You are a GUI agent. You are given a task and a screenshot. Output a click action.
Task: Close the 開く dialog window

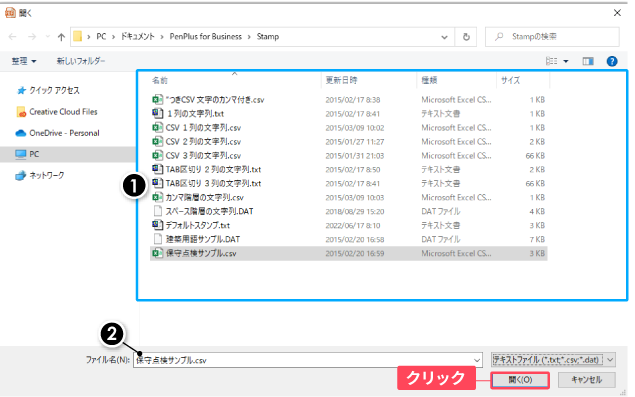(x=617, y=13)
